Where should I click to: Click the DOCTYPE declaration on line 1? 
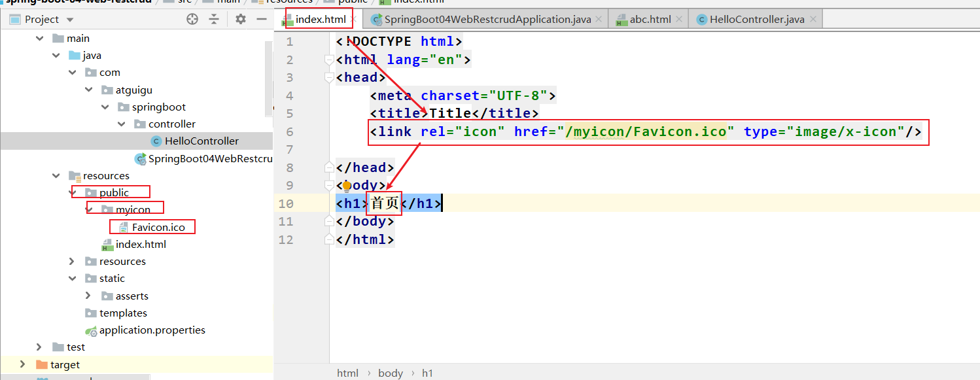tap(399, 42)
